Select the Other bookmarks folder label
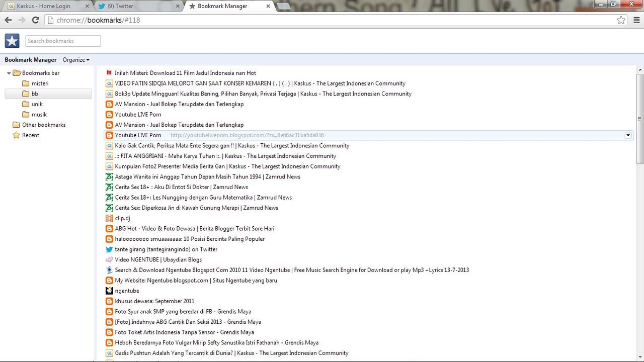 click(x=44, y=125)
